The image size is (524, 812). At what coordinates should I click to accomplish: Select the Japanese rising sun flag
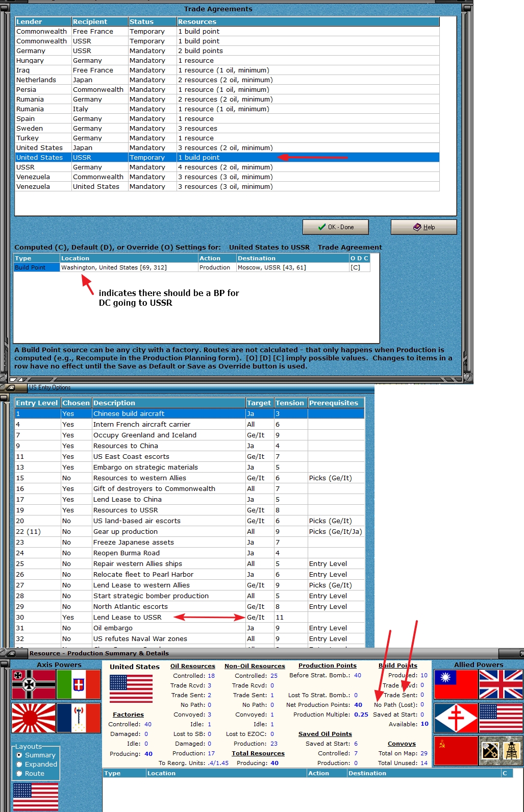click(x=34, y=718)
